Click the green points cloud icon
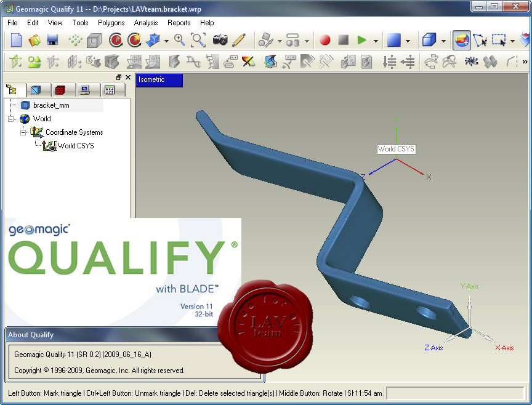Image resolution: width=532 pixels, height=405 pixels. click(75, 40)
